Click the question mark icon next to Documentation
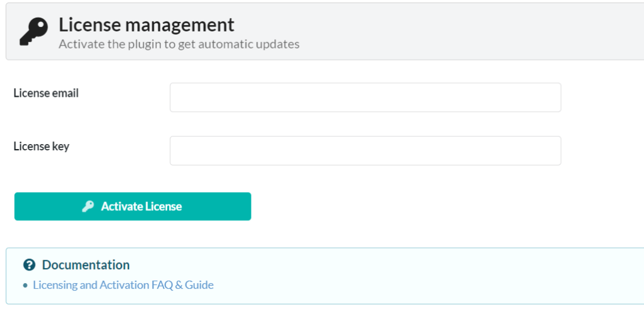Viewport: 644px width, 312px height. [29, 265]
